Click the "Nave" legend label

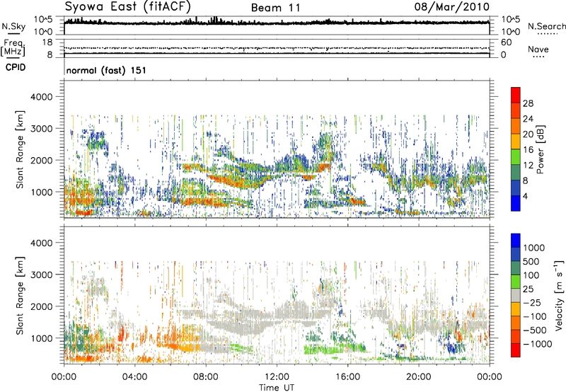coord(538,50)
